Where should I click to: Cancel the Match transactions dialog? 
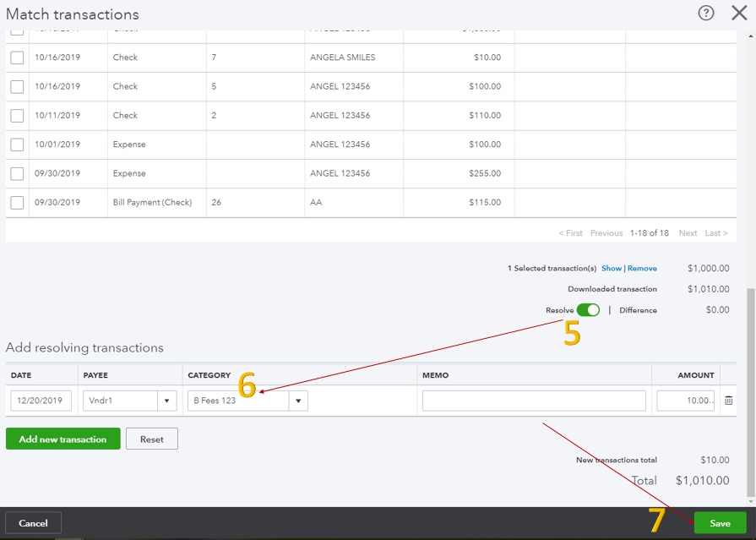coord(33,522)
